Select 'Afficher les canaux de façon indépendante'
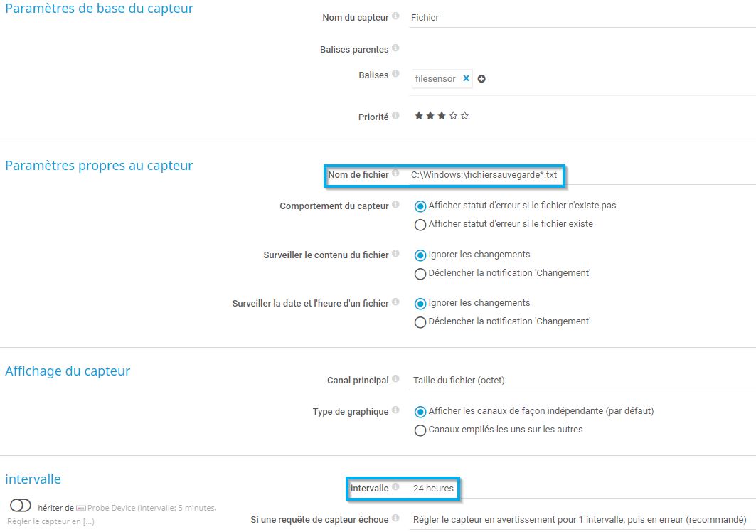This screenshot has width=756, height=532. 420,412
